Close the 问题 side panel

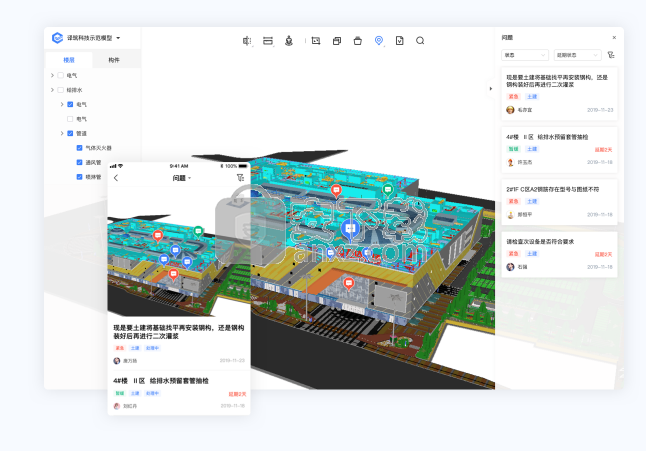(614, 37)
